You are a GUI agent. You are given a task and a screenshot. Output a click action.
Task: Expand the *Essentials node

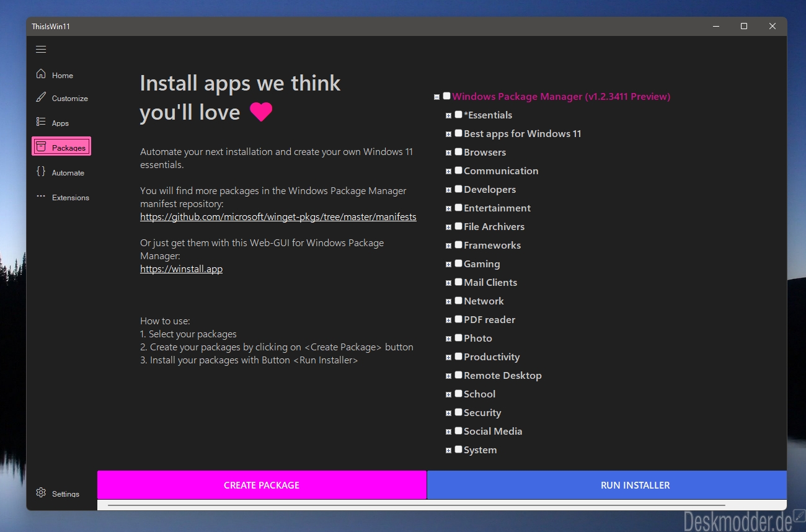pyautogui.click(x=448, y=115)
